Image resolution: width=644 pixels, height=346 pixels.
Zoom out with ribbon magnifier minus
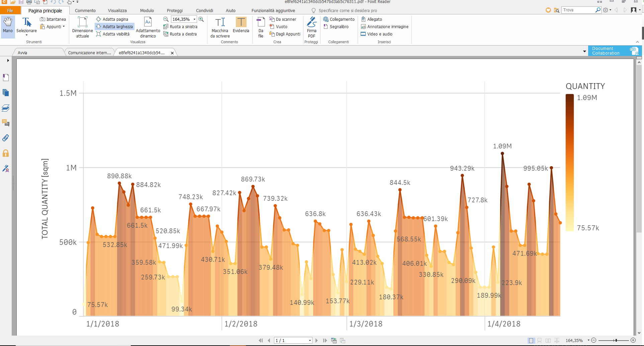[166, 19]
